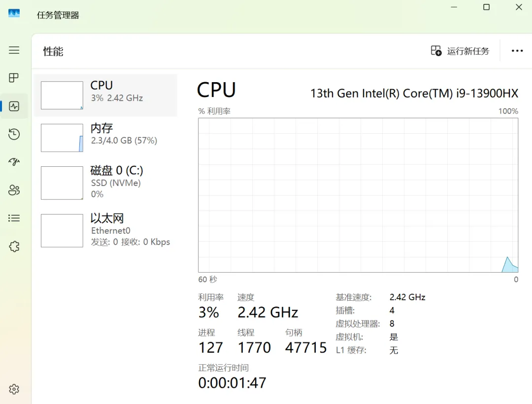Viewport: 532px width, 404px height.
Task: Click the large CPU utilization graph
Action: 358,195
